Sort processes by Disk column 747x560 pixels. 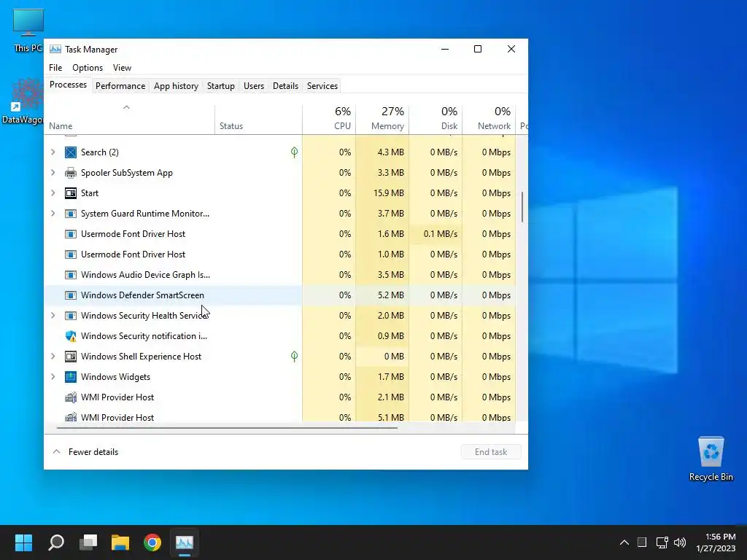436,120
